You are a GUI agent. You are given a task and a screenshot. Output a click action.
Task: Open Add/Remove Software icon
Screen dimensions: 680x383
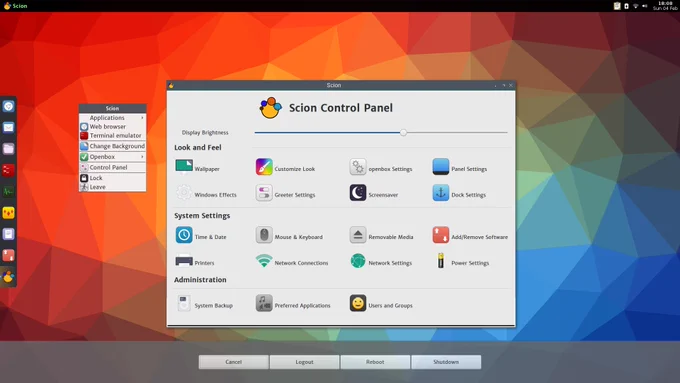(x=441, y=235)
